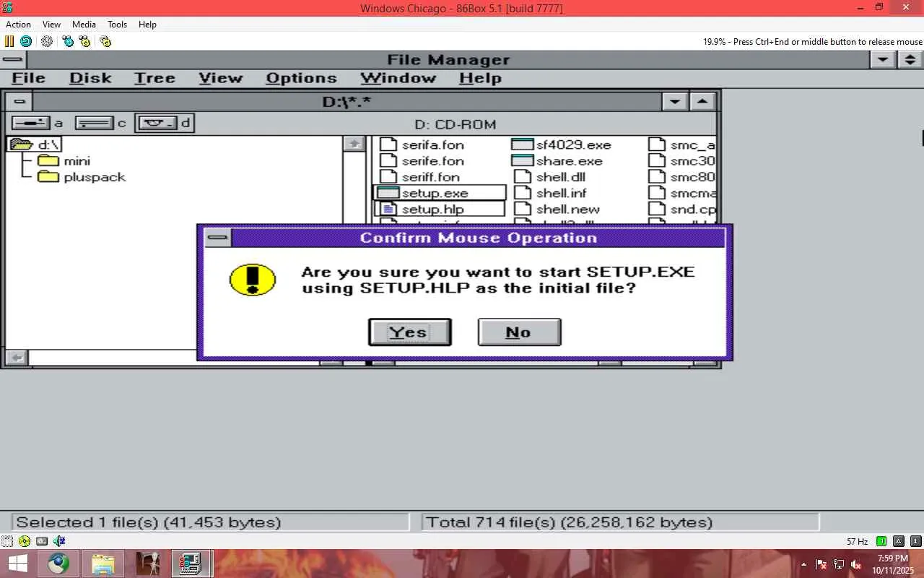Open the Windows Start button
Viewport: 924px width, 578px height.
tap(17, 564)
